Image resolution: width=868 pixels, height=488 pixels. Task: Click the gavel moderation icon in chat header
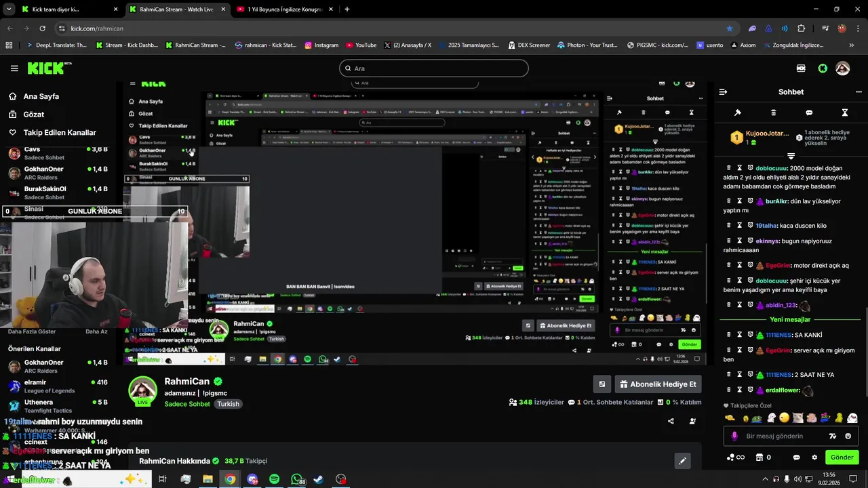[738, 113]
